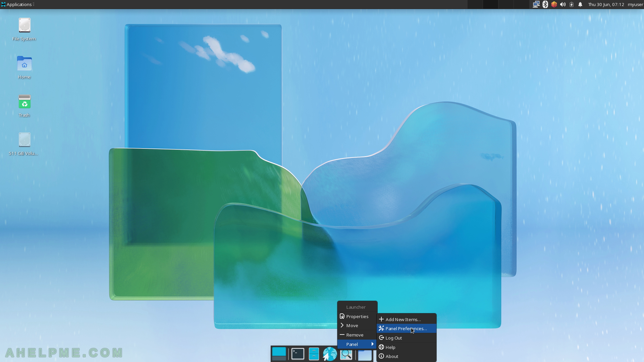Open the Application Finder dock icon
644x362 pixels.
pyautogui.click(x=346, y=354)
